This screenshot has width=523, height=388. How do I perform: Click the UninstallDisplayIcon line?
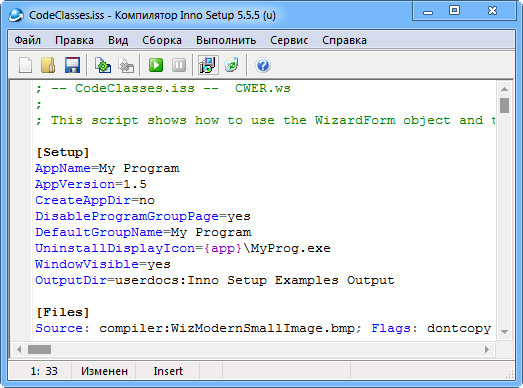pyautogui.click(x=183, y=248)
